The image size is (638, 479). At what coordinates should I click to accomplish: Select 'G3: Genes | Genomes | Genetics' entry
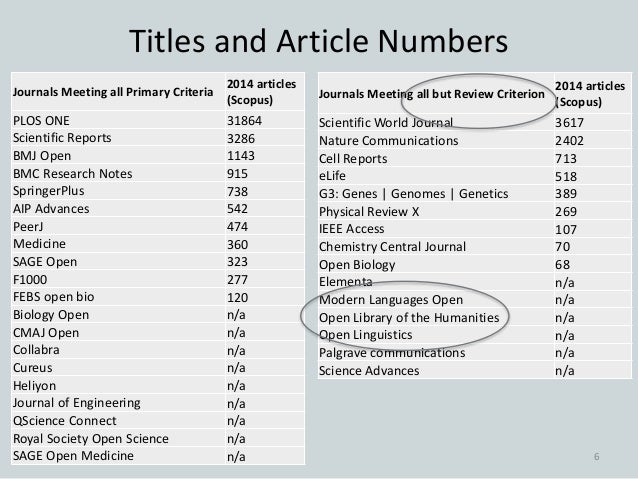[x=413, y=194]
